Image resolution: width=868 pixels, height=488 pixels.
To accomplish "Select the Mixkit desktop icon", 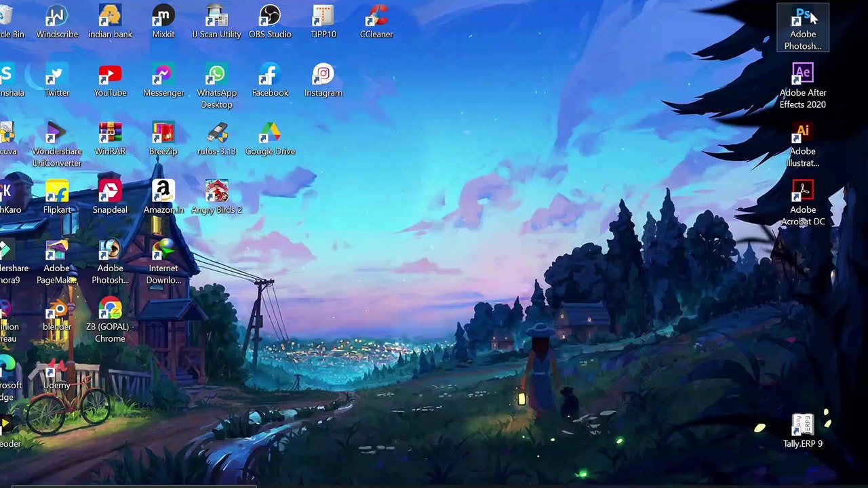I will click(163, 22).
